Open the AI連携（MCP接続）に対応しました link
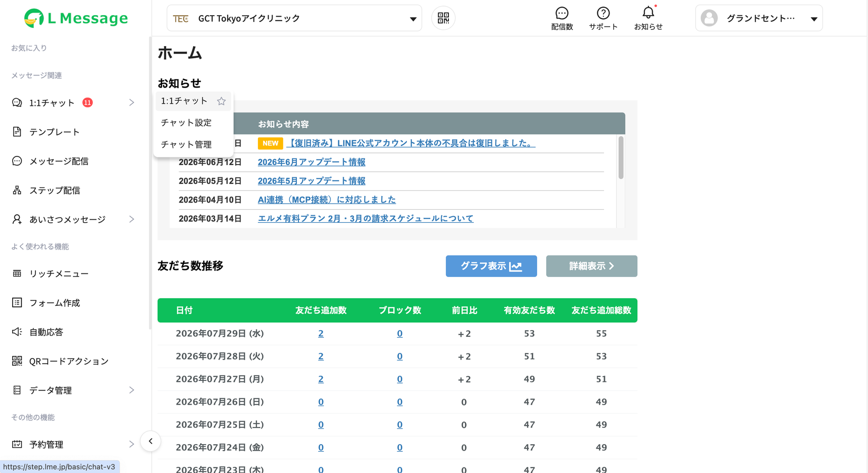Image resolution: width=868 pixels, height=473 pixels. [327, 200]
